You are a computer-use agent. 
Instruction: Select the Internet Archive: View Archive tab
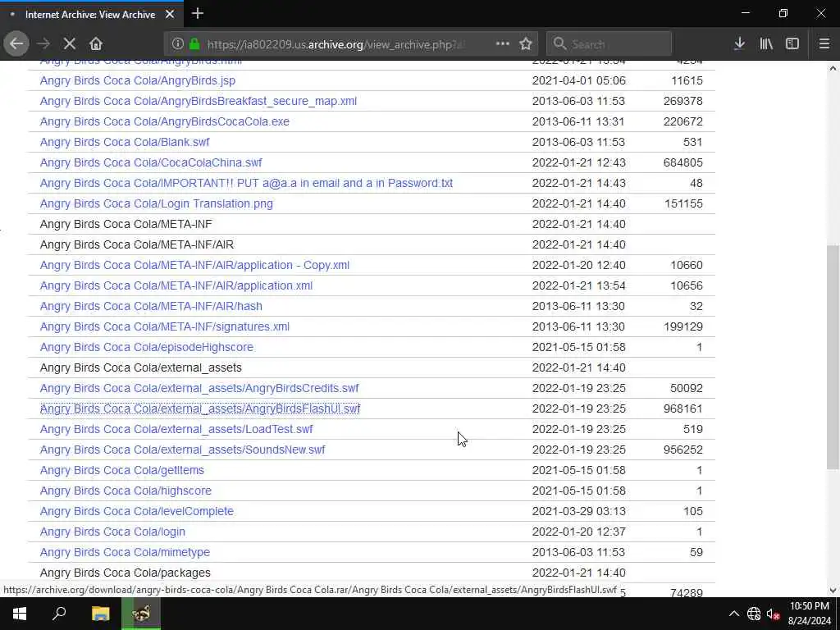tap(91, 15)
